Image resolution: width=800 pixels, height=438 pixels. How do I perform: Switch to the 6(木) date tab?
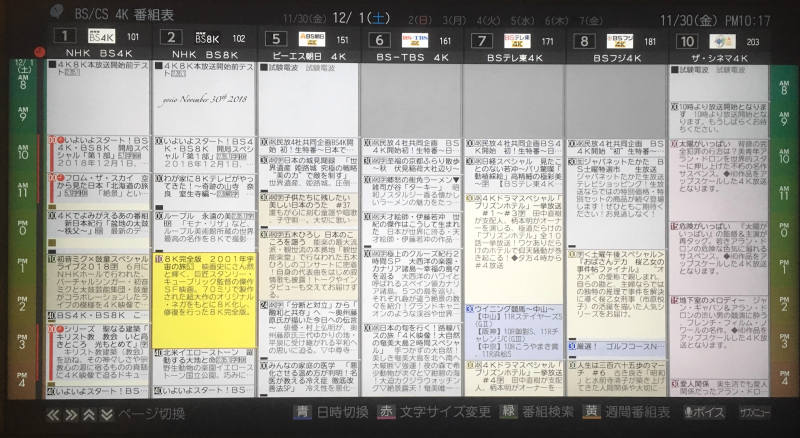tap(557, 21)
